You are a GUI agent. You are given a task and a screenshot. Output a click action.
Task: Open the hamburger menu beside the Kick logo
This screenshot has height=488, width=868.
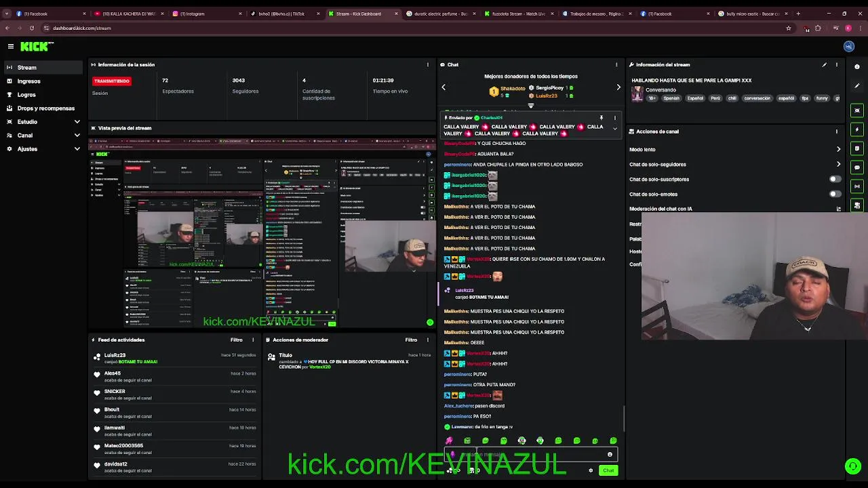click(11, 46)
